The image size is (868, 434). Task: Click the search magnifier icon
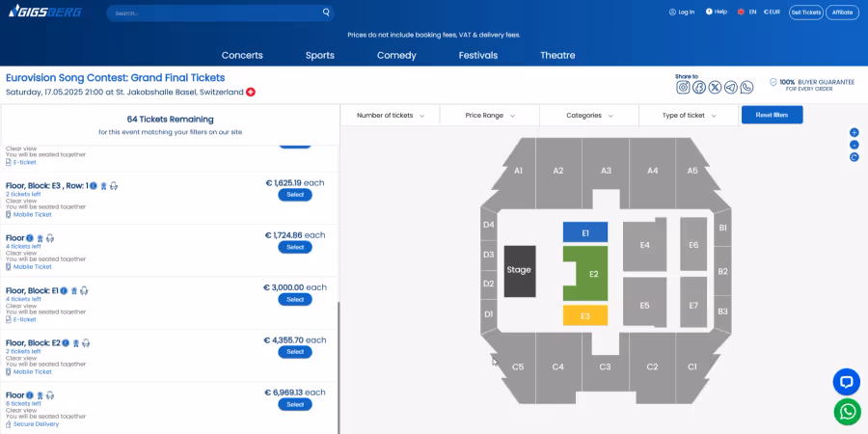click(326, 13)
